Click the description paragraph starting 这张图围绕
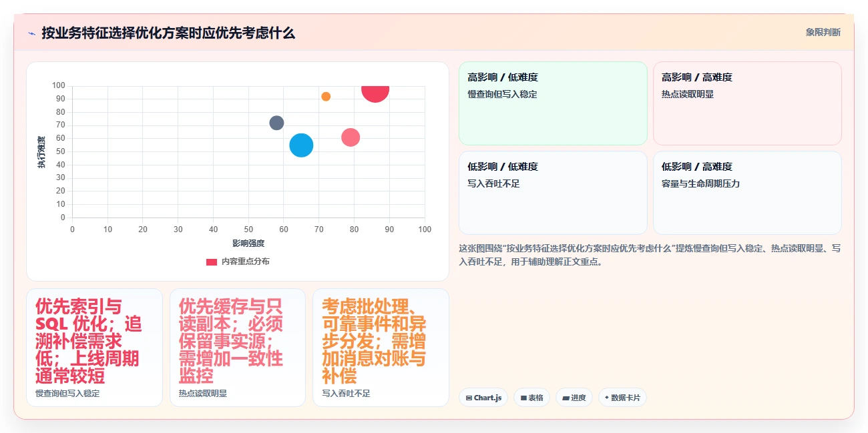This screenshot has height=433, width=868. point(650,255)
